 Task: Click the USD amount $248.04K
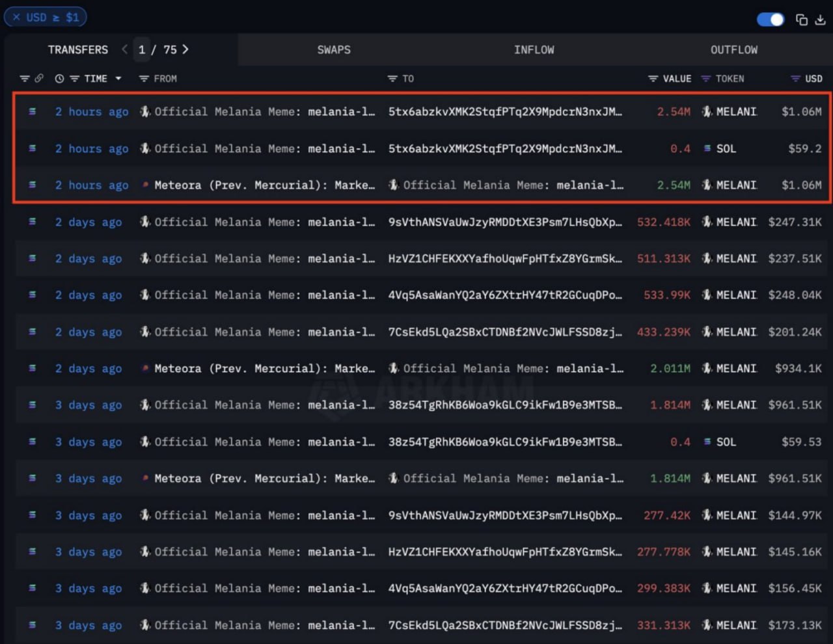[x=795, y=295]
